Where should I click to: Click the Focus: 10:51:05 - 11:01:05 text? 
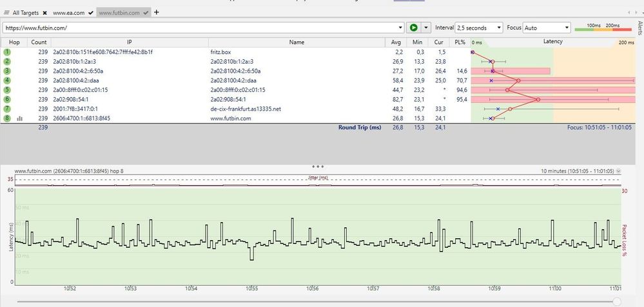point(600,127)
